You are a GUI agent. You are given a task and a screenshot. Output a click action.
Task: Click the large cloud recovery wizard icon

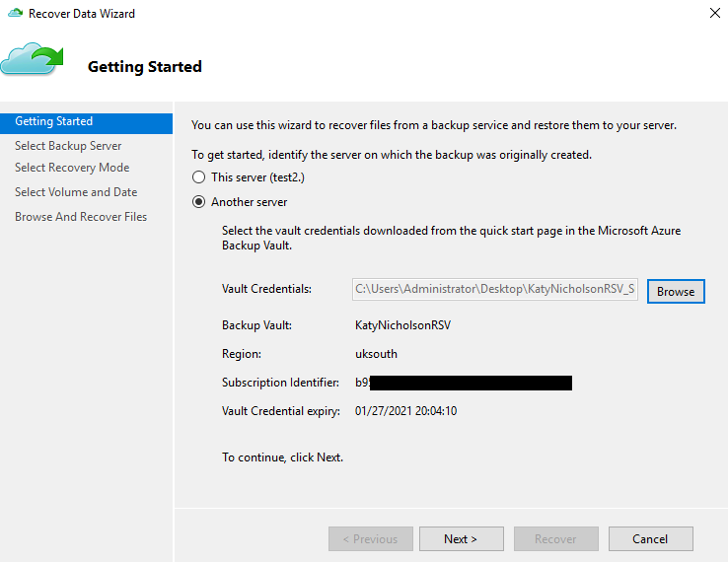point(32,59)
